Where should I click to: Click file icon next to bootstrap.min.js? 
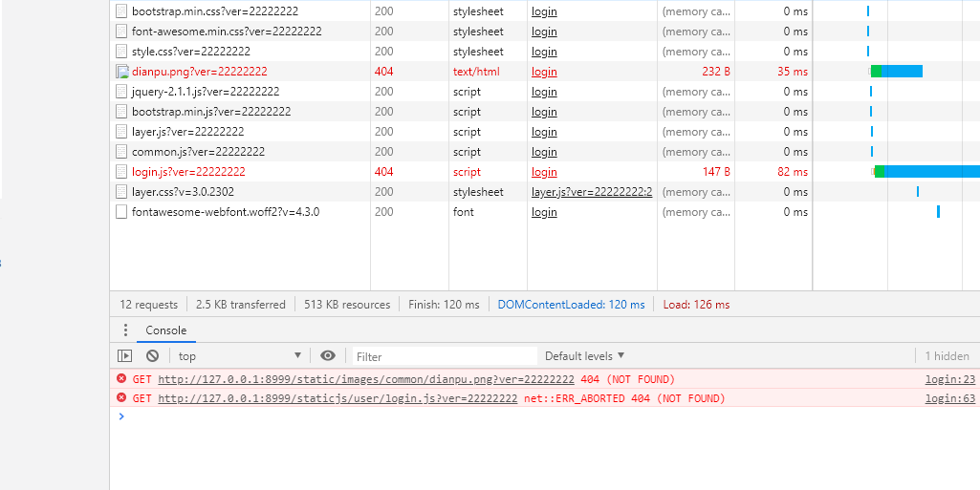(x=121, y=112)
